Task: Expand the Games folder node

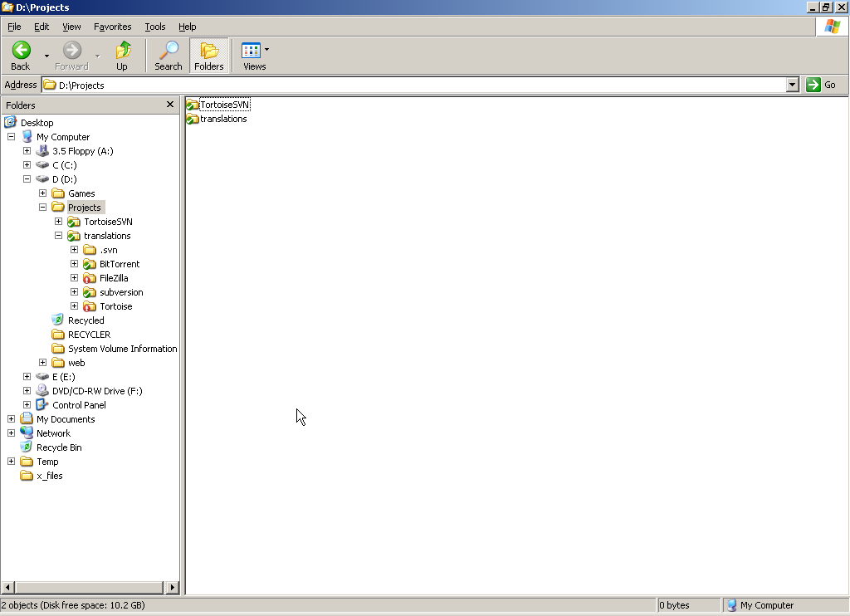Action: (42, 193)
